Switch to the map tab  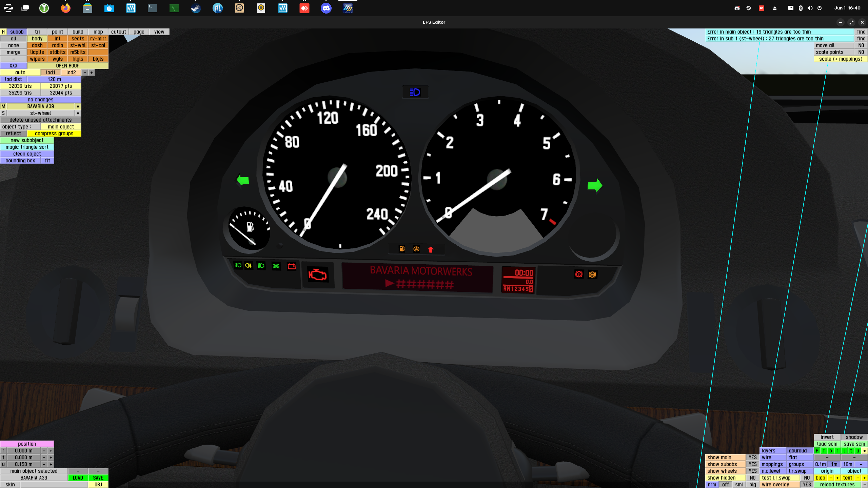[x=98, y=32]
